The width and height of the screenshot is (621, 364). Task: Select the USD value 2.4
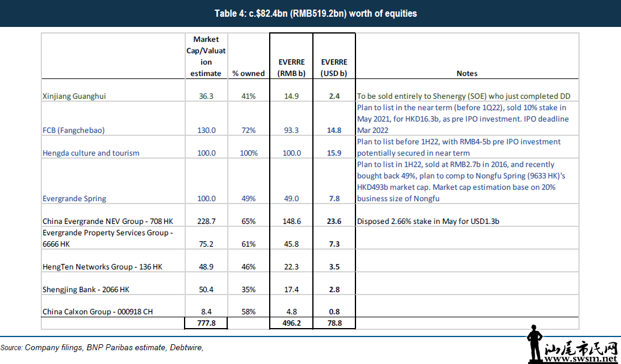pos(334,96)
